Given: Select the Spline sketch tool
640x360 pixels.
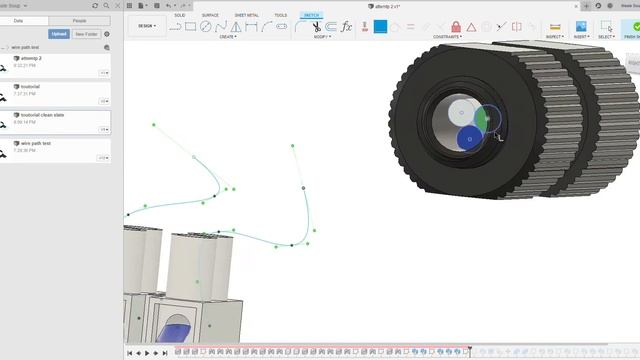Looking at the screenshot, I should [x=221, y=27].
